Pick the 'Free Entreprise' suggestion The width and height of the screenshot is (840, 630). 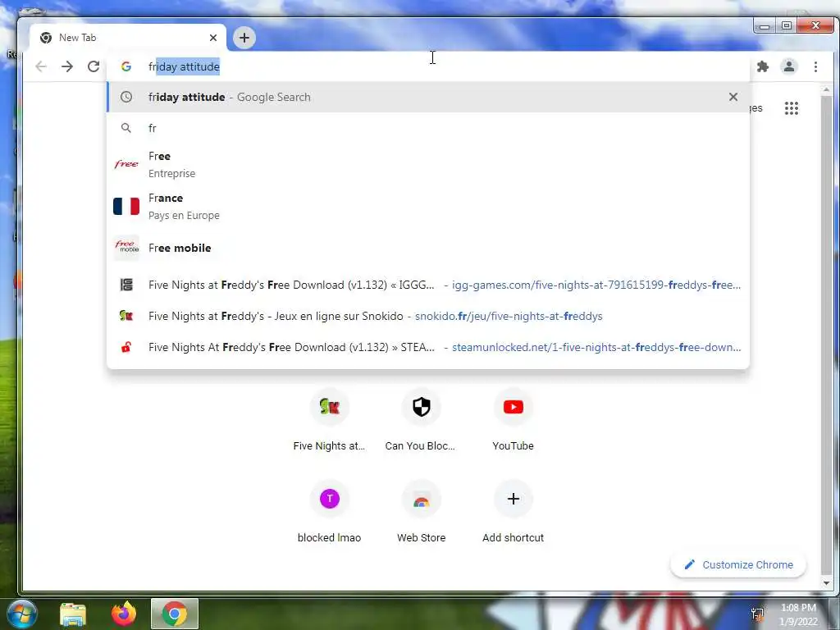(x=428, y=164)
